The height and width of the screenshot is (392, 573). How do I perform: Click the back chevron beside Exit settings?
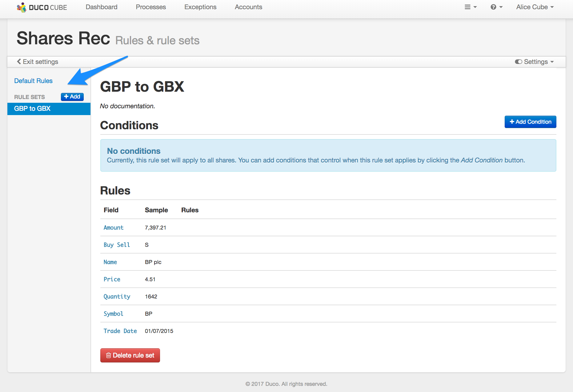tap(19, 62)
